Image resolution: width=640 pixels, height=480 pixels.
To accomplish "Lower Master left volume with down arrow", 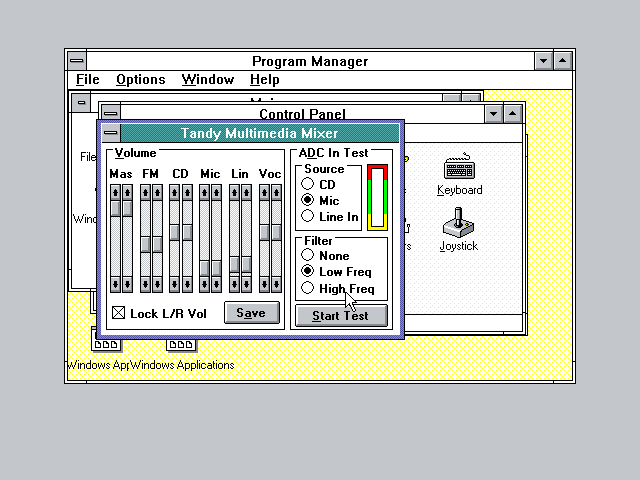I will coord(115,284).
